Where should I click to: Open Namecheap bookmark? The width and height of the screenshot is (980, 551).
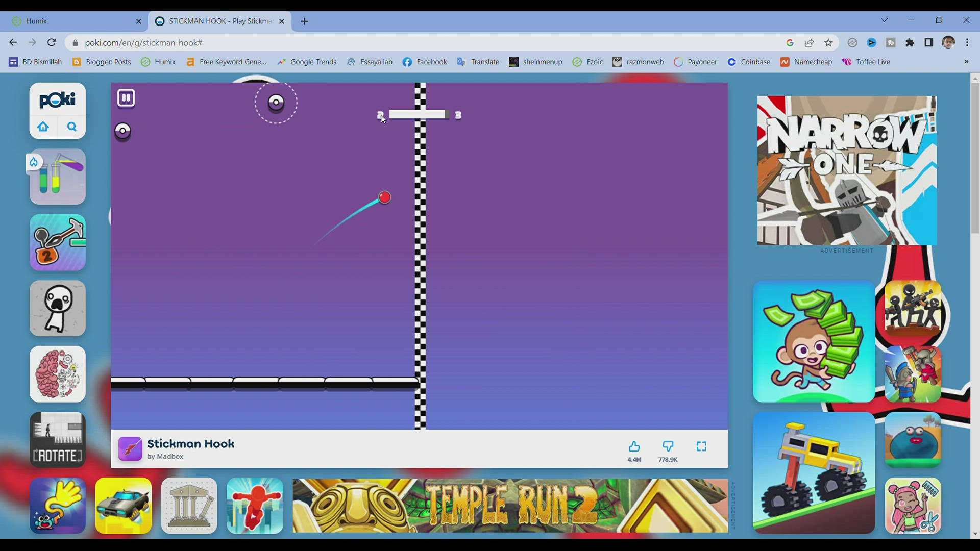coord(806,62)
